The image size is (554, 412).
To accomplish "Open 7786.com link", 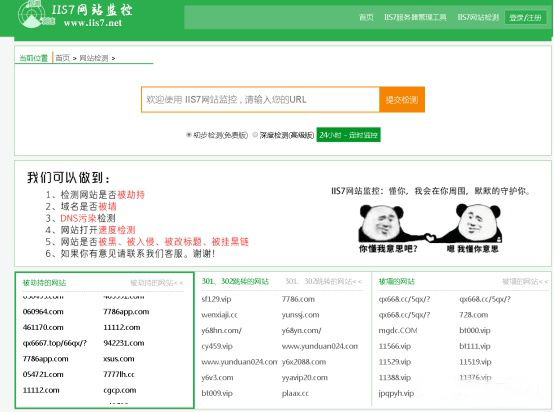I will (x=298, y=299).
